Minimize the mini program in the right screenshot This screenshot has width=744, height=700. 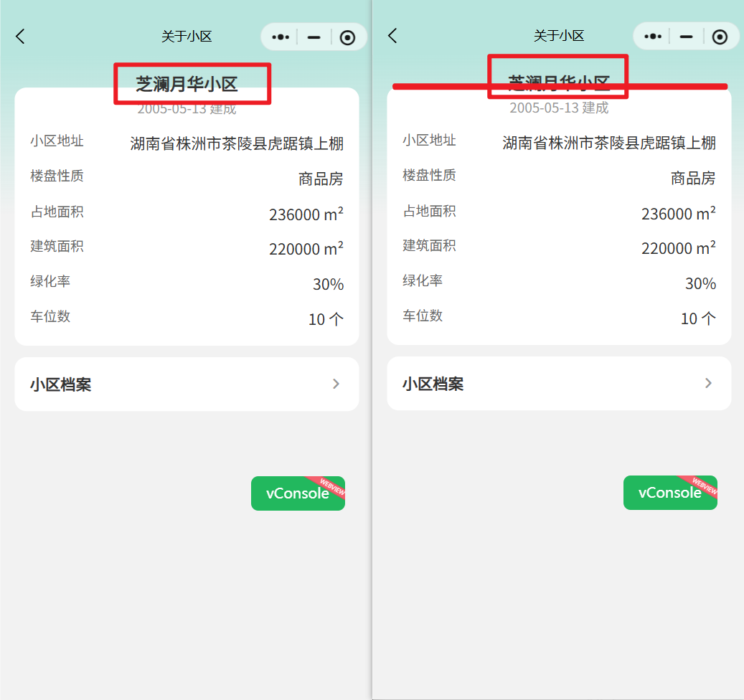pos(686,37)
